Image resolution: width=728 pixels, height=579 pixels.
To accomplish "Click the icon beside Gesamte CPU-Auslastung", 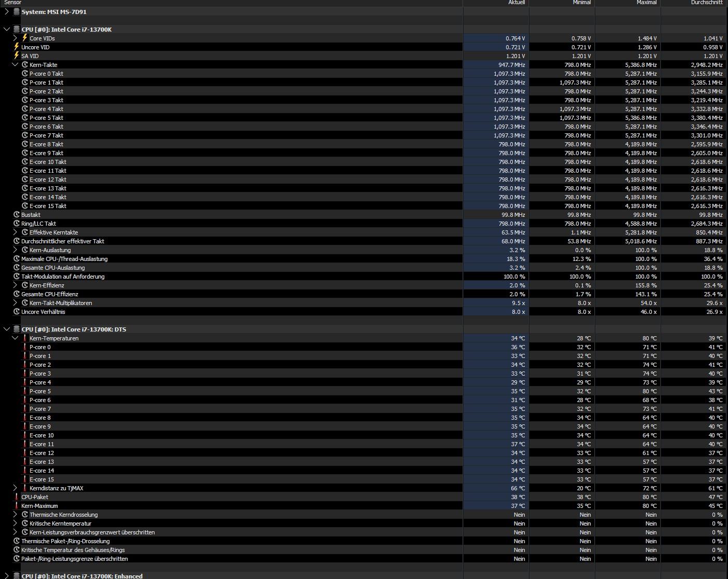I will click(17, 268).
